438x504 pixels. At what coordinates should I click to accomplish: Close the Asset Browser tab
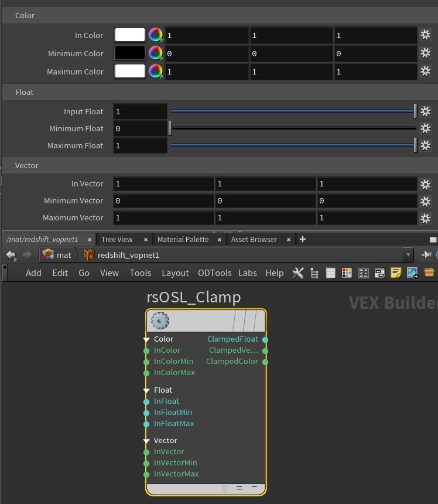tap(289, 240)
